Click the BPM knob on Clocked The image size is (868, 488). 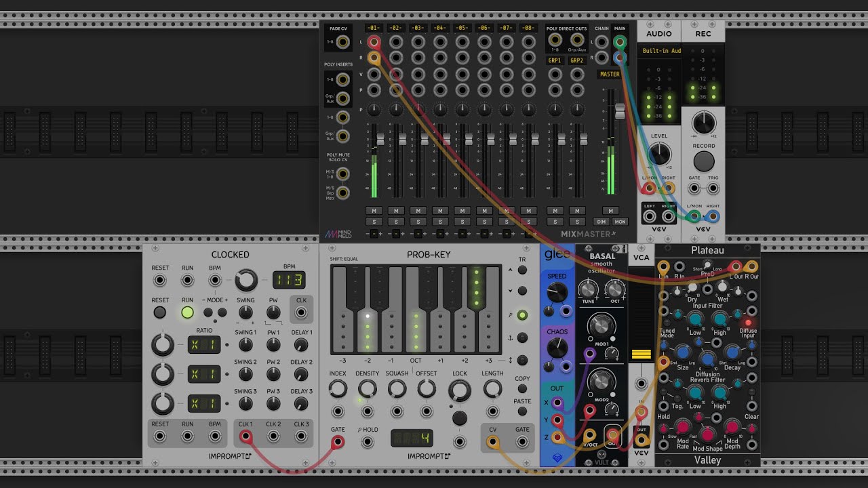coord(245,279)
